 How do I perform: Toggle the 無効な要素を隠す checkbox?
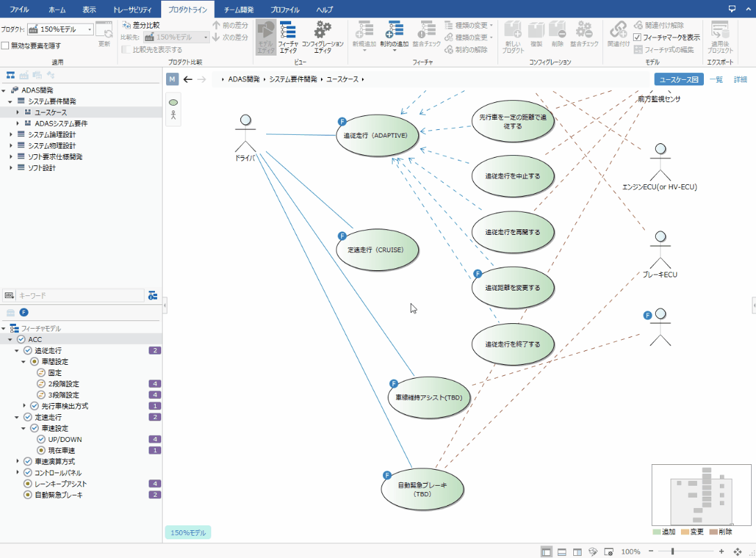click(x=6, y=46)
